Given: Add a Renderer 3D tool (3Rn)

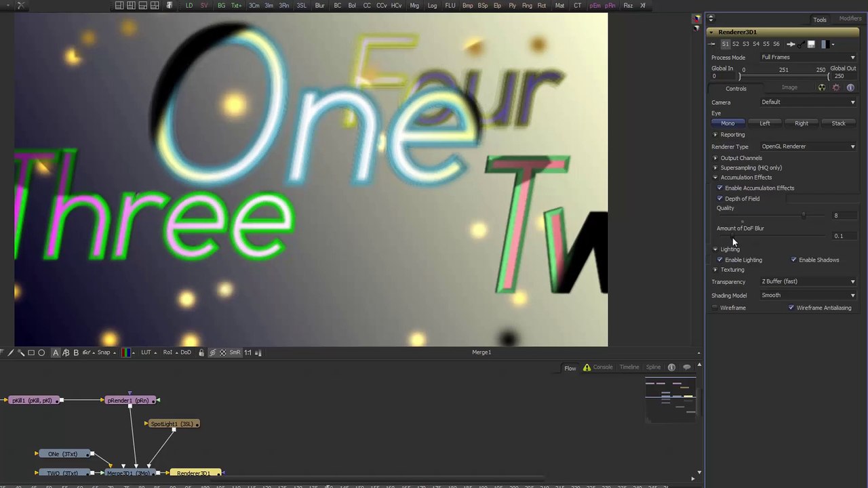Looking at the screenshot, I should coord(284,5).
